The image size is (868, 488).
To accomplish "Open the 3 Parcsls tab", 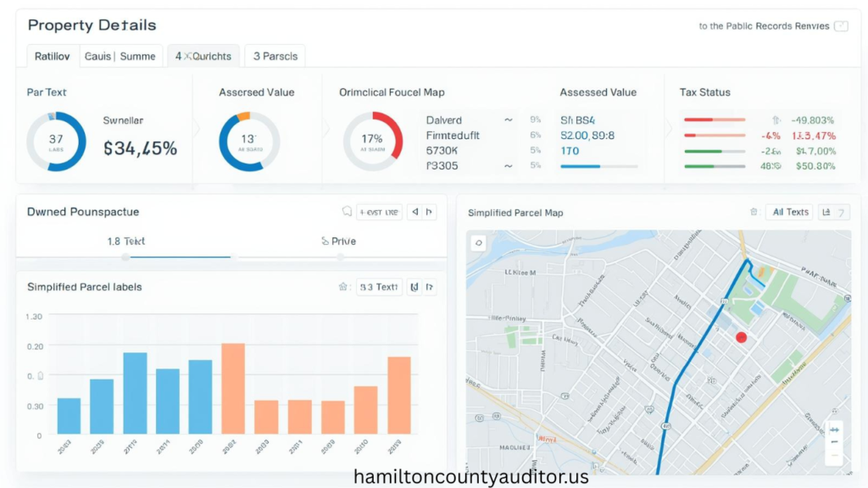I will pyautogui.click(x=274, y=55).
